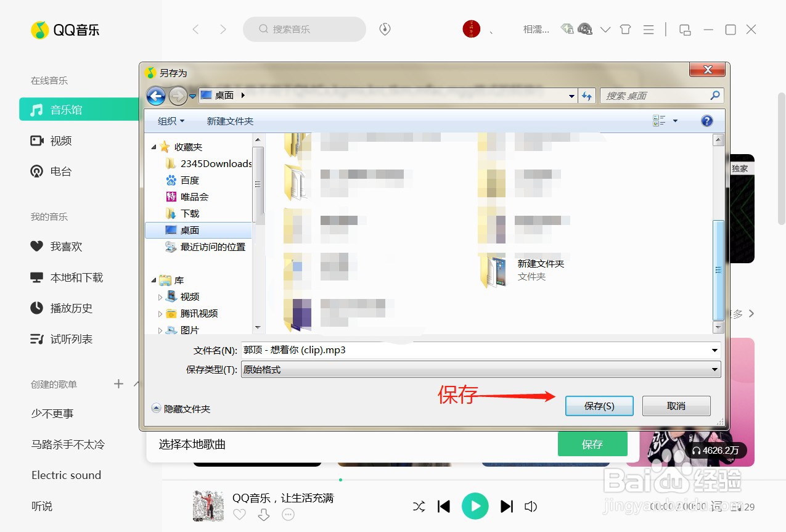The width and height of the screenshot is (786, 532).
Task: Open more options for the current song
Action: [x=288, y=514]
